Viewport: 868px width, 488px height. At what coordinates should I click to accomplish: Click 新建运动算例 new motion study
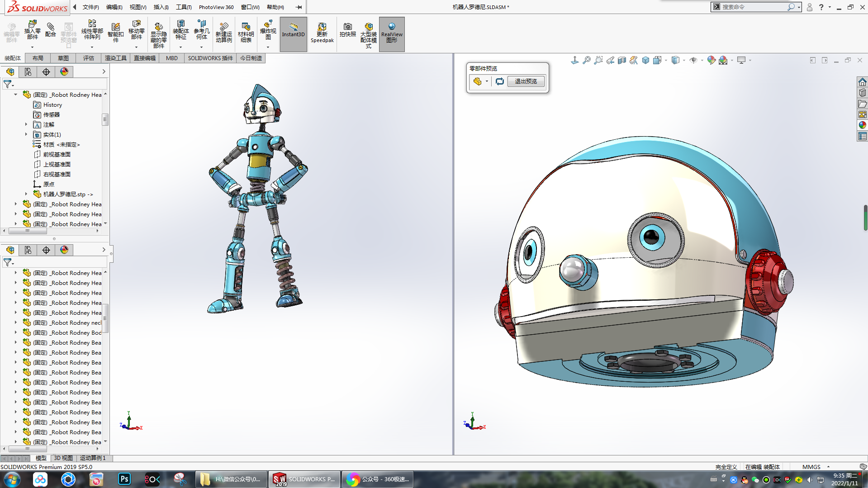tap(223, 33)
